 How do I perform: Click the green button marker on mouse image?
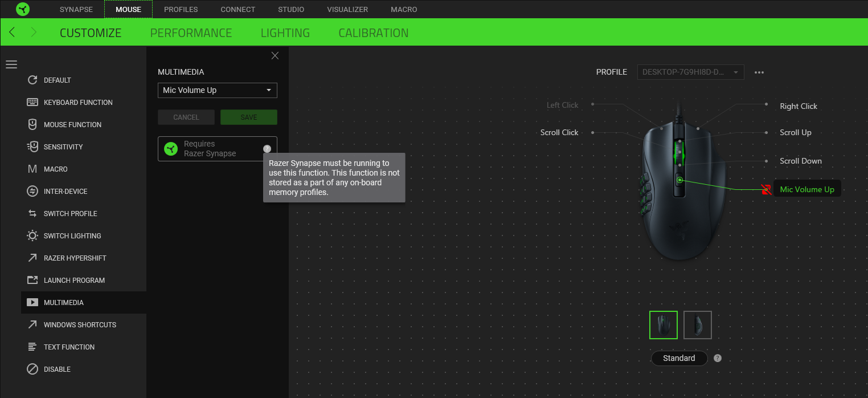[679, 180]
